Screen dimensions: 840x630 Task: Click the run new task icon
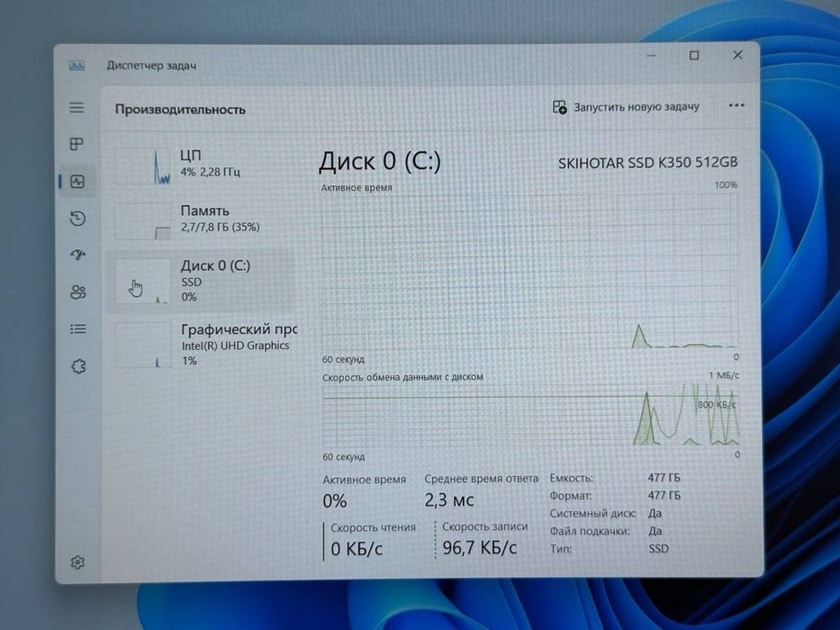point(559,106)
